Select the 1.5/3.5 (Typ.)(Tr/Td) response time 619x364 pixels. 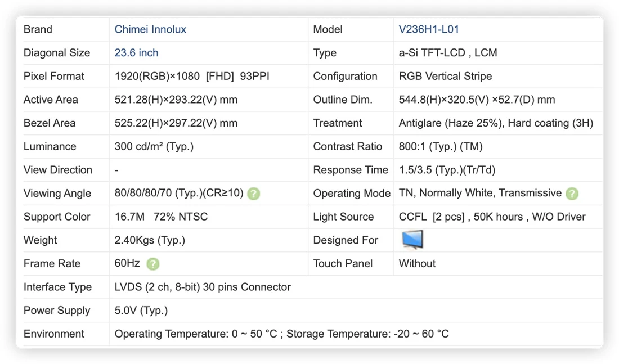[447, 170]
